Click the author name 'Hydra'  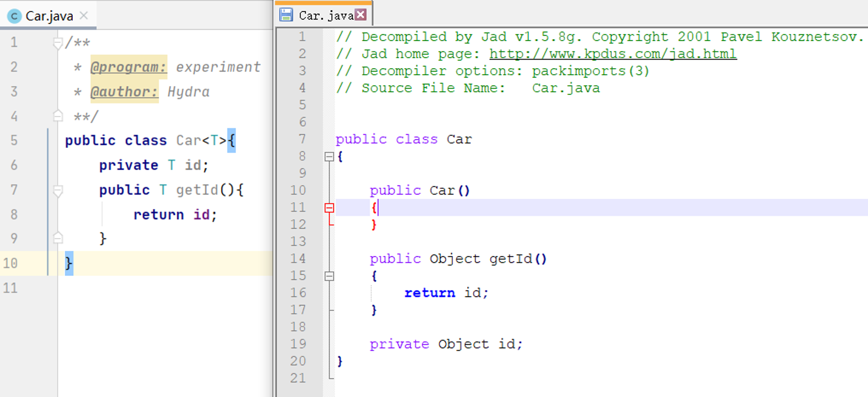tap(188, 92)
